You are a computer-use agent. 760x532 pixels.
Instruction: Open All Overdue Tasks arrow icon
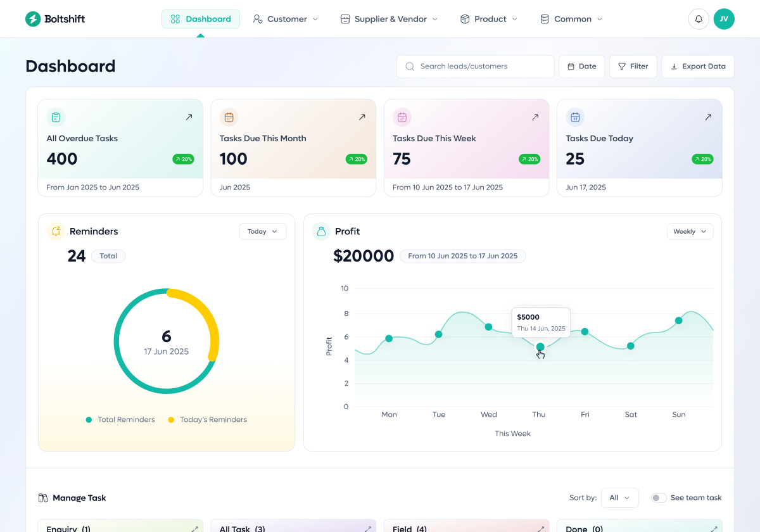coord(189,117)
